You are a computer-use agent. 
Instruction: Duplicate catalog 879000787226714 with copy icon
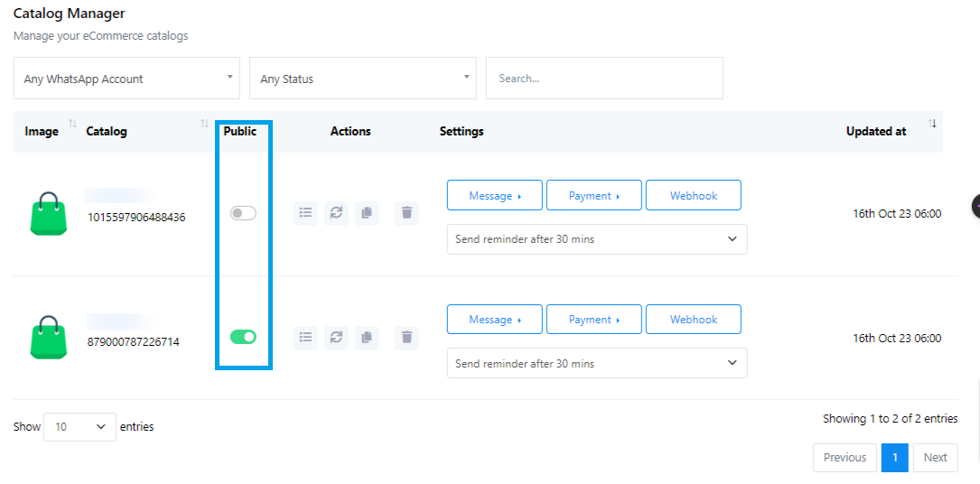click(367, 337)
